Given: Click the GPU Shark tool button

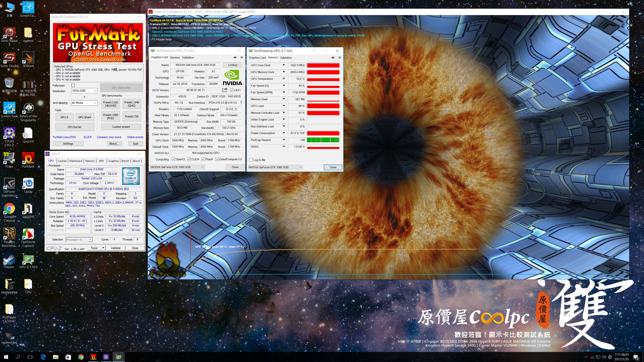Looking at the screenshot, I should tap(85, 117).
